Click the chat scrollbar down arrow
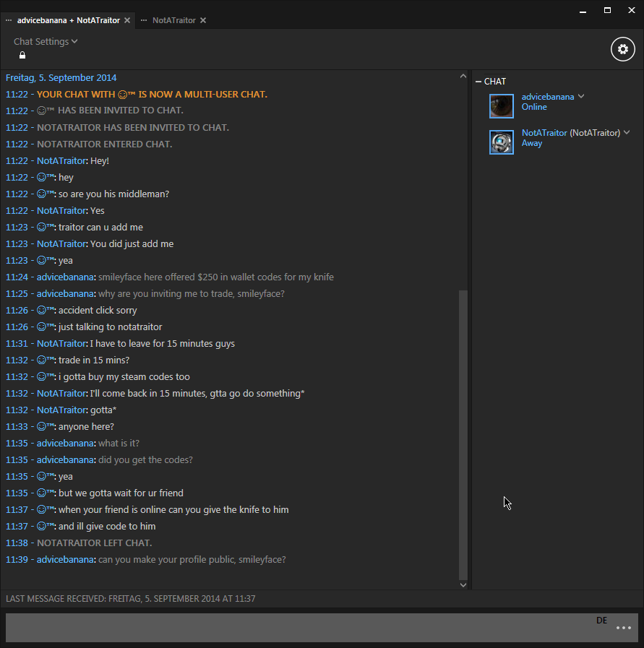644x648 pixels. tap(464, 585)
